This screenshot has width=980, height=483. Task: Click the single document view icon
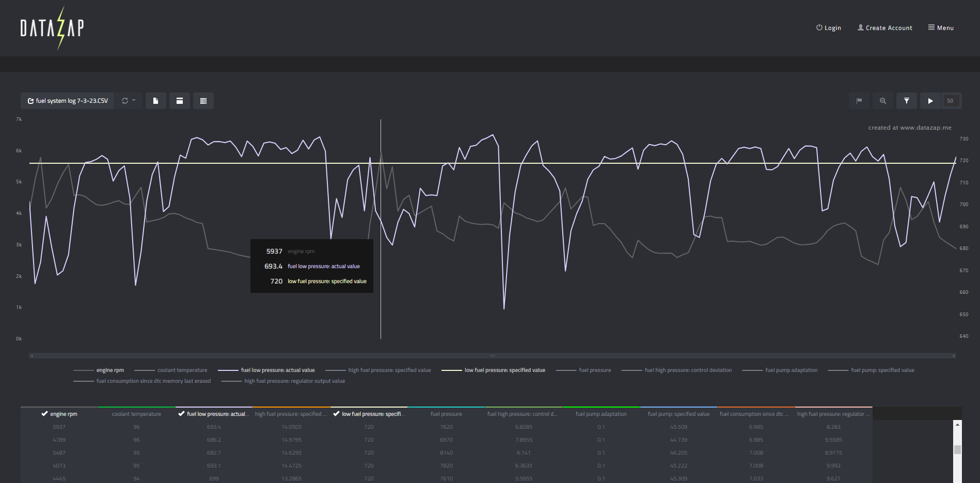(x=155, y=101)
